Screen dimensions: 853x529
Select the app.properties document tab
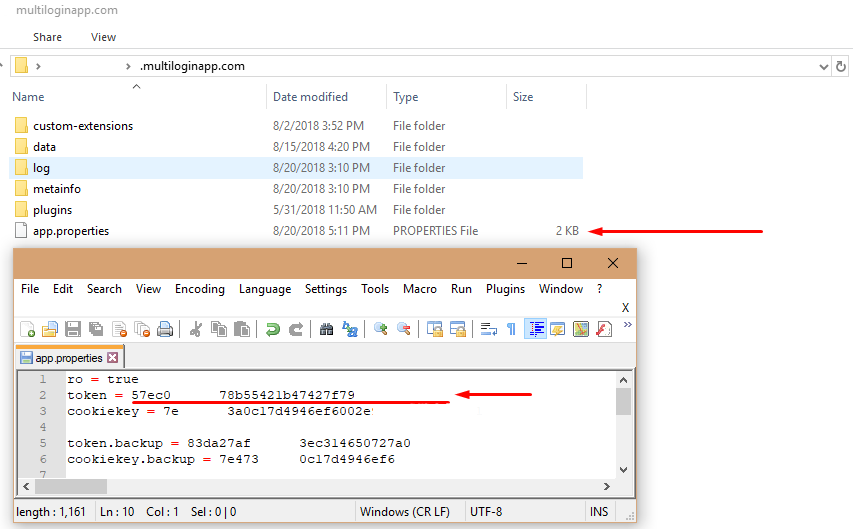[x=69, y=358]
